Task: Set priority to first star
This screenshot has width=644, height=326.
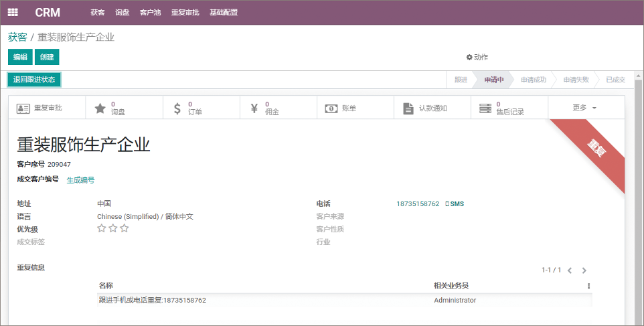Action: (x=102, y=228)
